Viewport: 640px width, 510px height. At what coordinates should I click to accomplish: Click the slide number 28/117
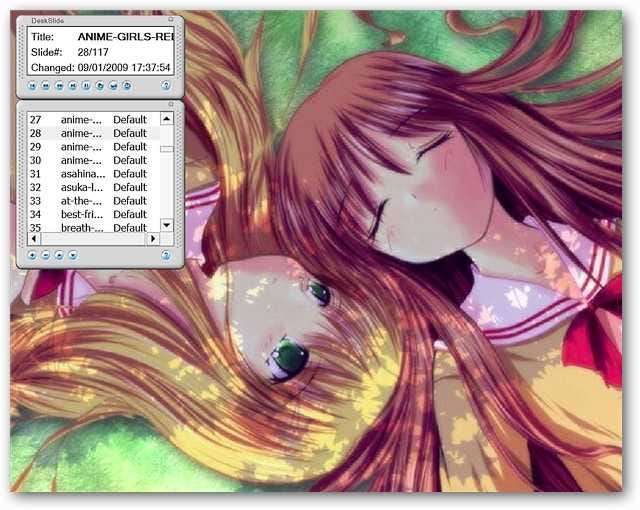tap(93, 52)
